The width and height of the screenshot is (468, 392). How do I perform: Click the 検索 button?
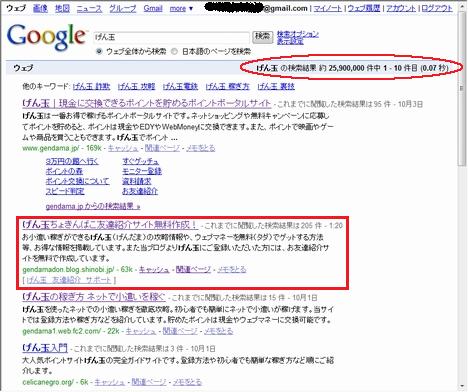pos(262,37)
